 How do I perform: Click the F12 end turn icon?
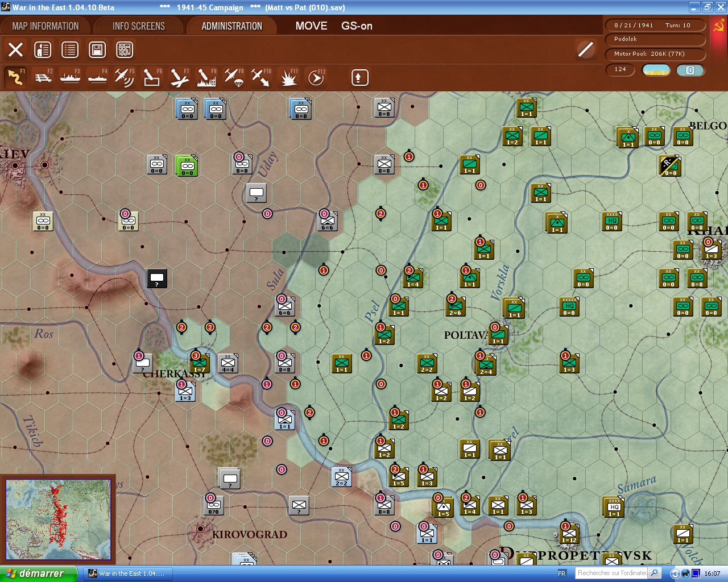click(316, 77)
